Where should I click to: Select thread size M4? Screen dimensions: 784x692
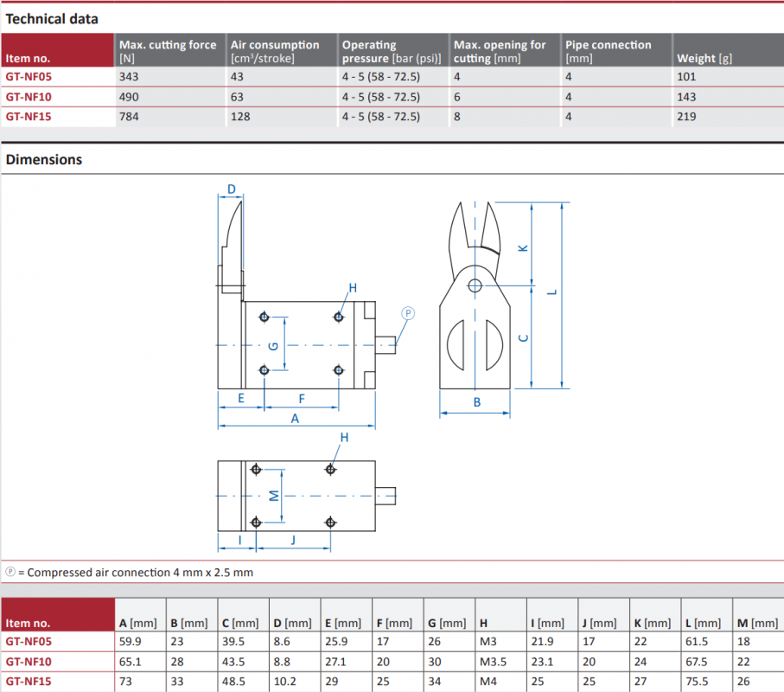pyautogui.click(x=488, y=682)
